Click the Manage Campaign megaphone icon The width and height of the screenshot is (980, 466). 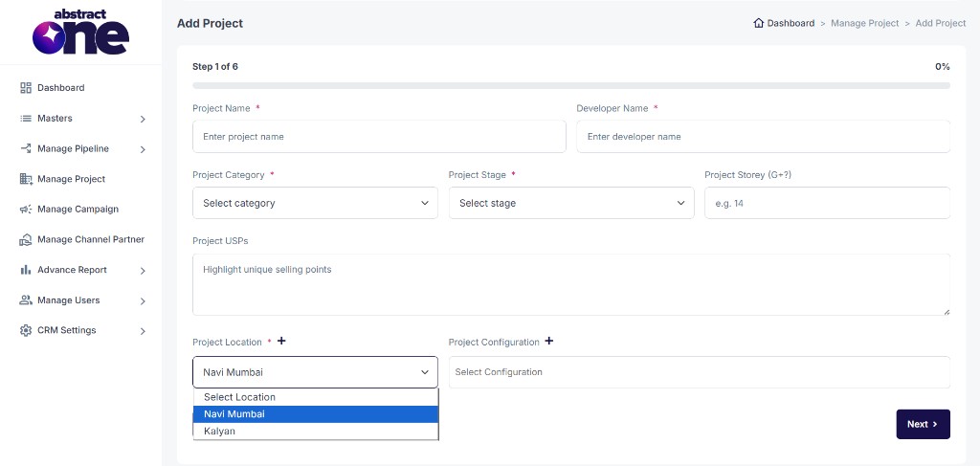[x=26, y=210]
